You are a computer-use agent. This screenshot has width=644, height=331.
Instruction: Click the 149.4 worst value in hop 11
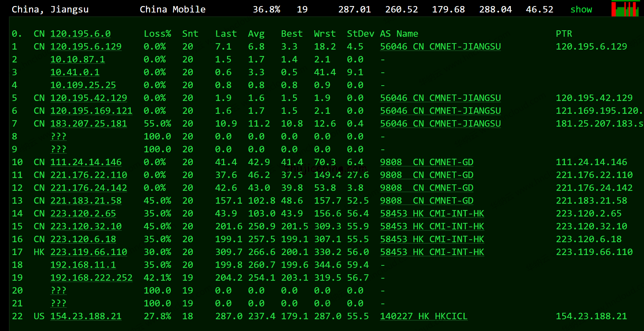(328, 175)
